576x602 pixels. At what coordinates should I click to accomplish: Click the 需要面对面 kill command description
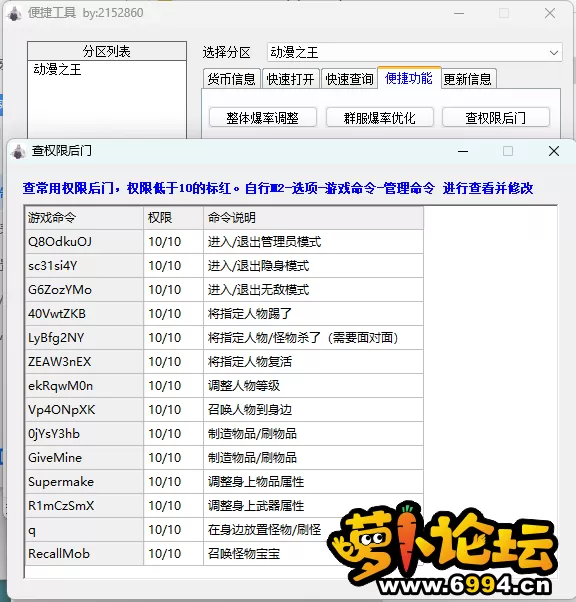coord(313,338)
